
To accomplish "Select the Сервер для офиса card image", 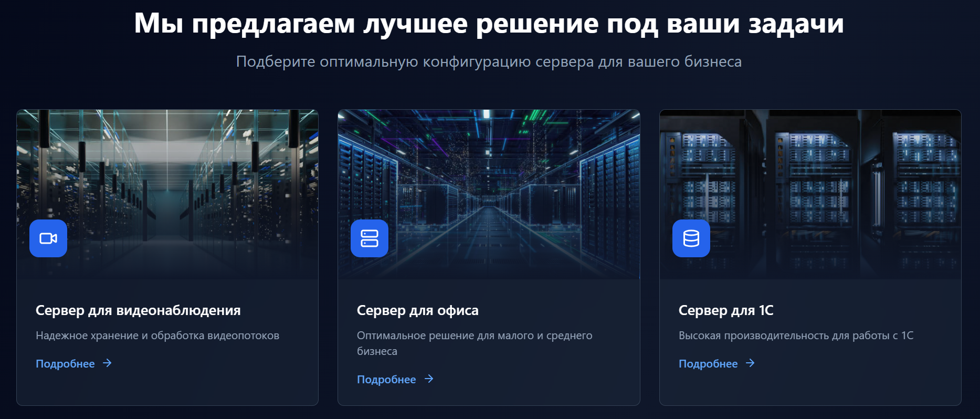I will point(489,194).
